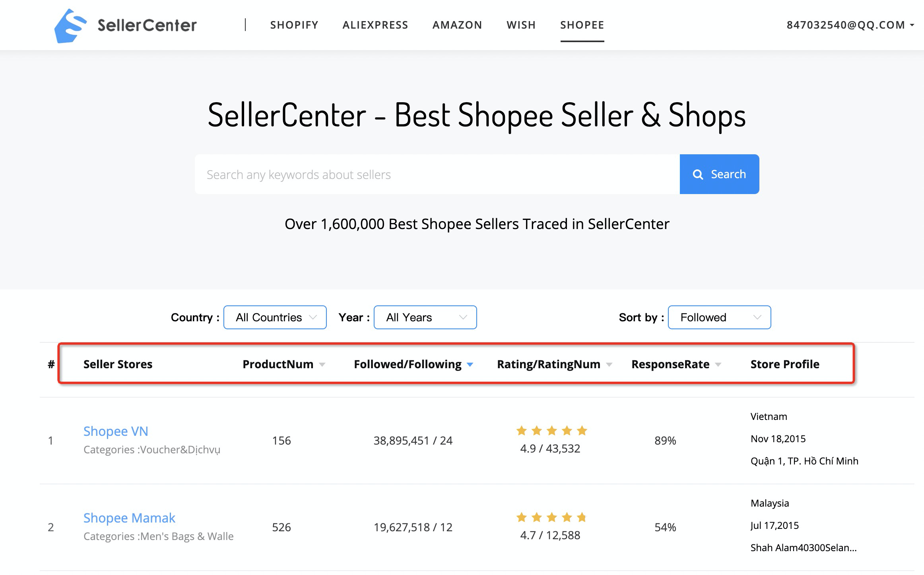Click the Jul 17,2015 date text
924x575 pixels.
click(x=775, y=525)
